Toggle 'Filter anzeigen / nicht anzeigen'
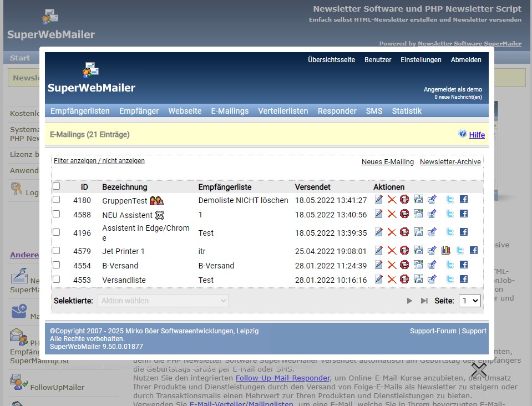This screenshot has width=532, height=406. [99, 161]
